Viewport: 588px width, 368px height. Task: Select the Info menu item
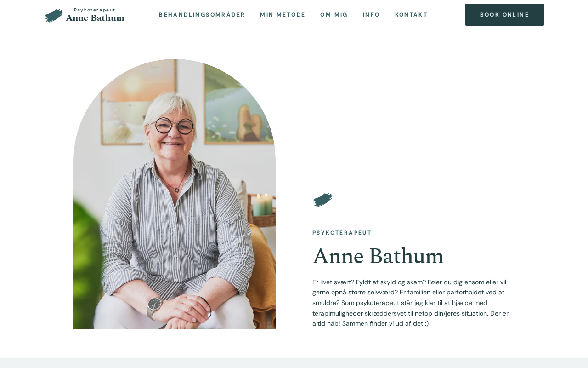click(371, 15)
